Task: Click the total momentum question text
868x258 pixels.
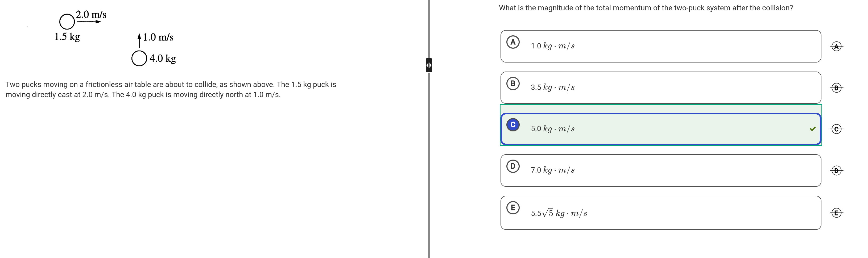Action: (x=646, y=8)
